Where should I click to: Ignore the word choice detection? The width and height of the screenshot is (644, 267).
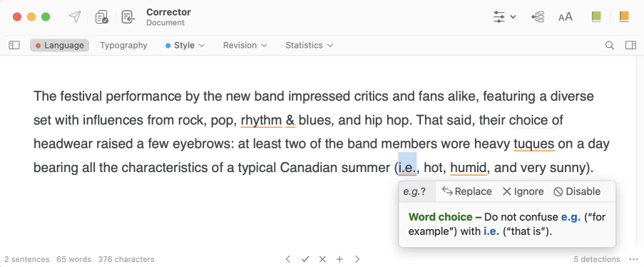pyautogui.click(x=523, y=191)
